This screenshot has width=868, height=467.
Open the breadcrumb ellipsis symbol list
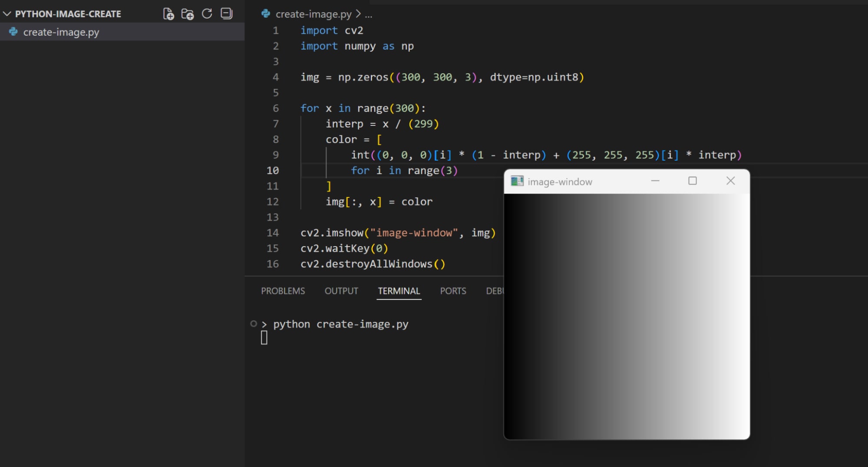point(369,14)
